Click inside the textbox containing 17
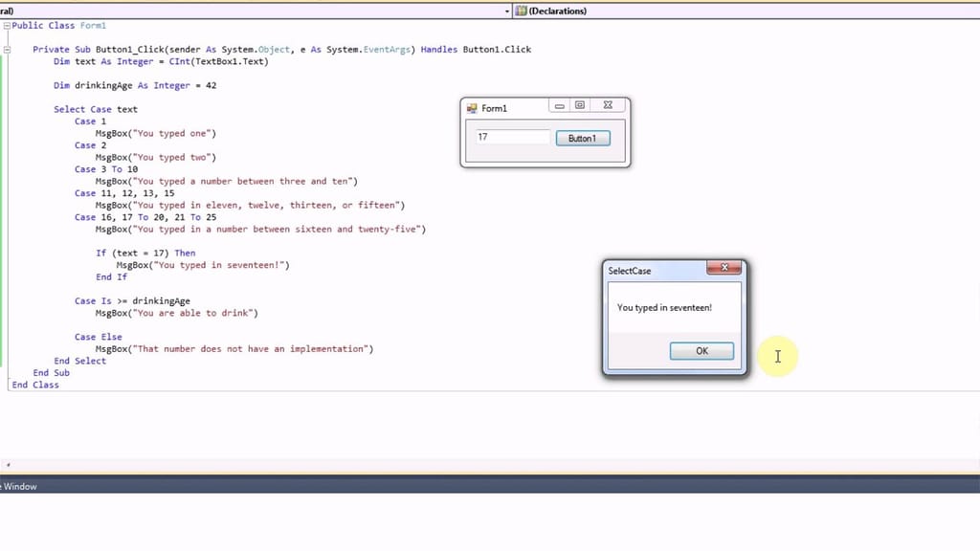 pos(511,136)
